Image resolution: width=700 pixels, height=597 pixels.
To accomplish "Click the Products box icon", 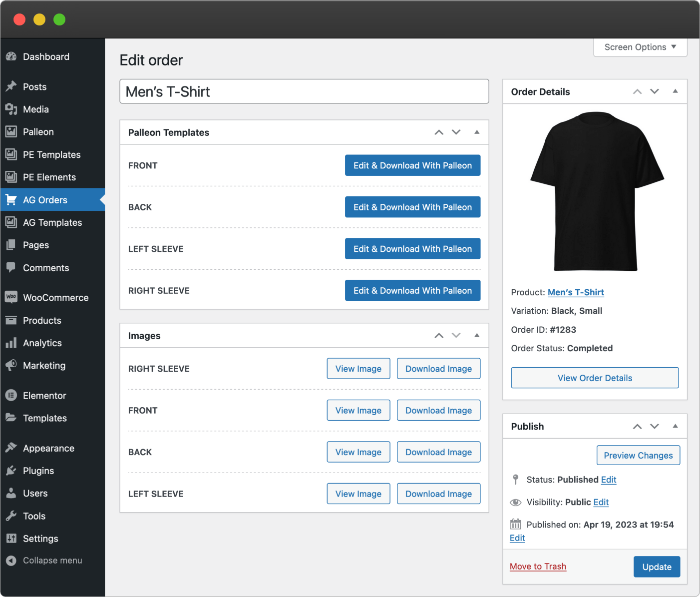I will (x=11, y=320).
